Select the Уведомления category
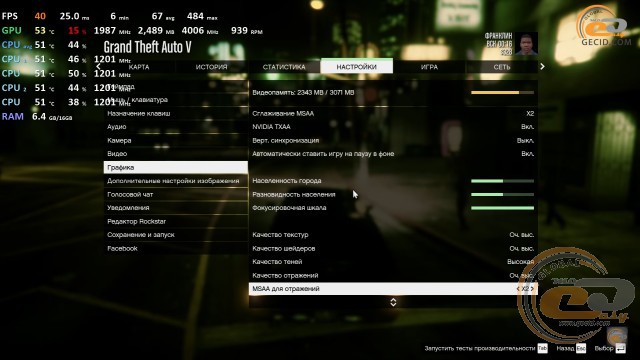640x360 pixels. pos(176,208)
